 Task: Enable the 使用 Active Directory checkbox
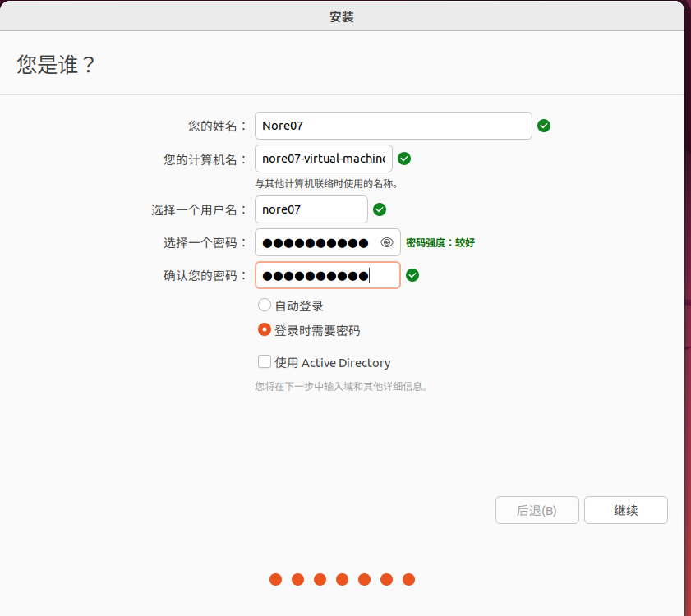[x=265, y=362]
